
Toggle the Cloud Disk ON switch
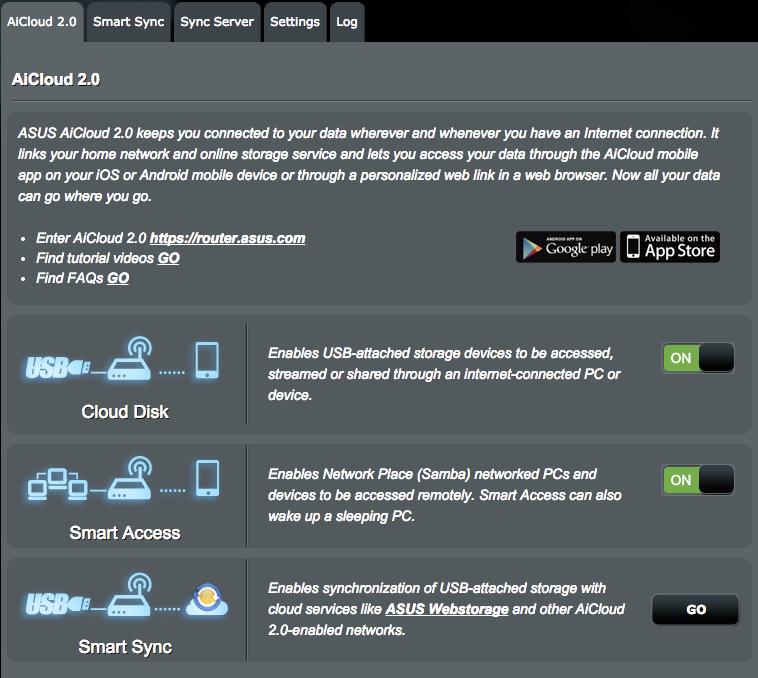point(698,358)
